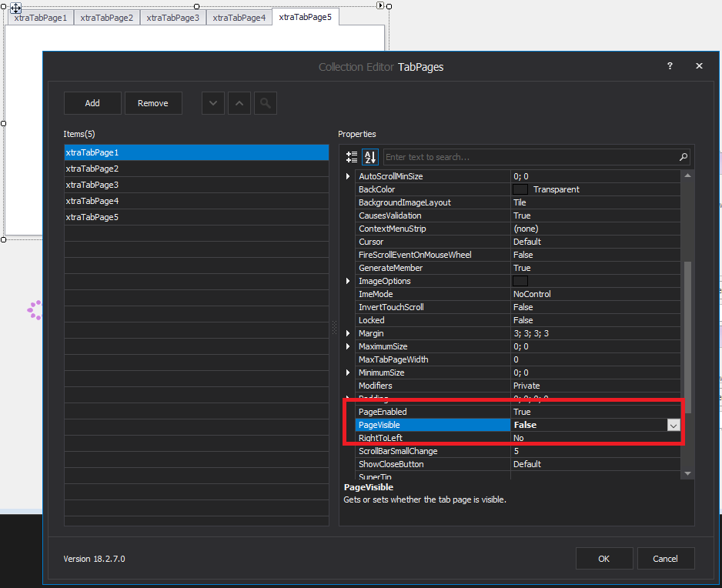
Task: Sort properties alphabetically
Action: pos(370,156)
